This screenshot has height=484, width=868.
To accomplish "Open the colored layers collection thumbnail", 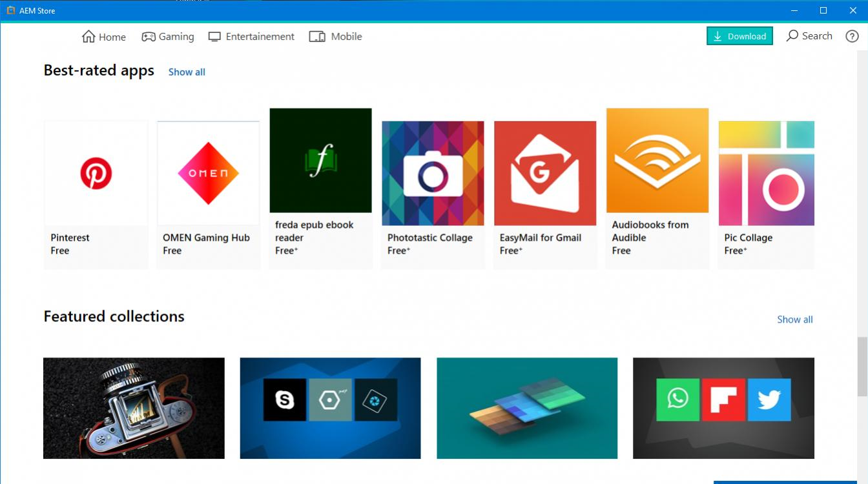I will point(527,408).
